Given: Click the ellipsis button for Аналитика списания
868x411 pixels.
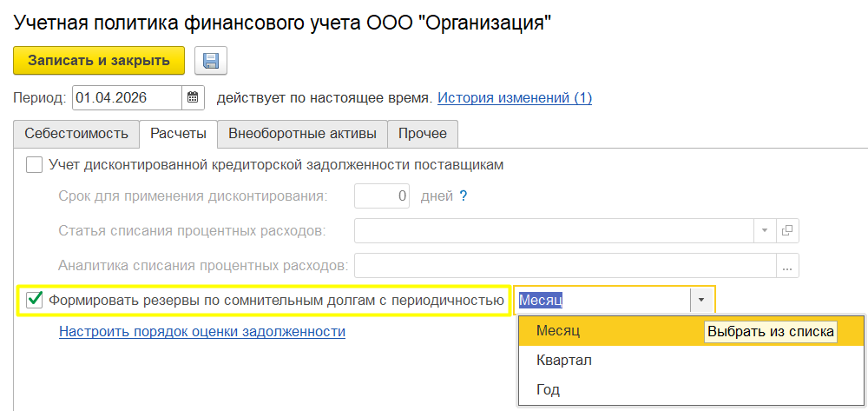Looking at the screenshot, I should point(788,265).
